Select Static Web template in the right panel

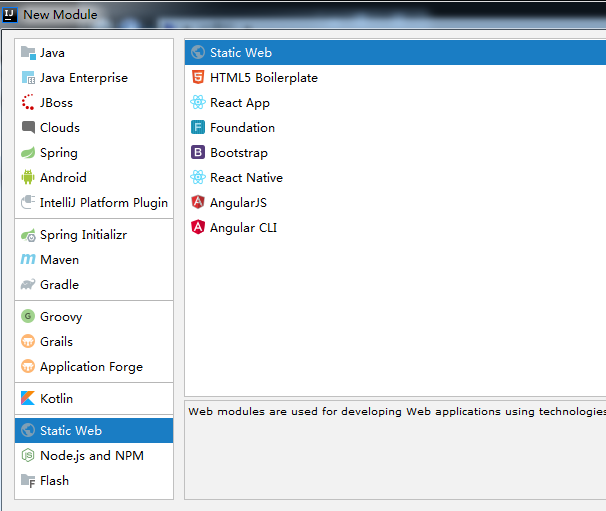point(395,52)
